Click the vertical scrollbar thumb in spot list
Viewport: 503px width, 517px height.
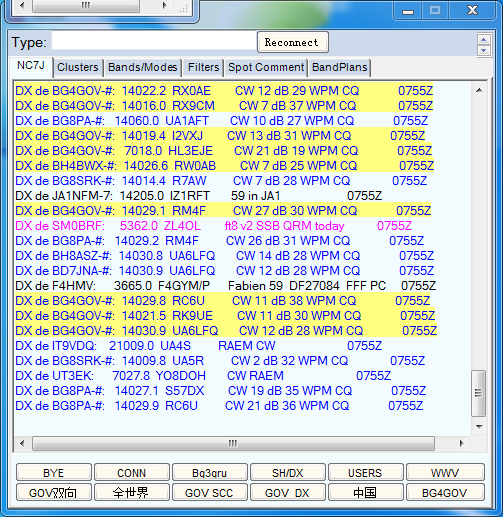point(479,393)
